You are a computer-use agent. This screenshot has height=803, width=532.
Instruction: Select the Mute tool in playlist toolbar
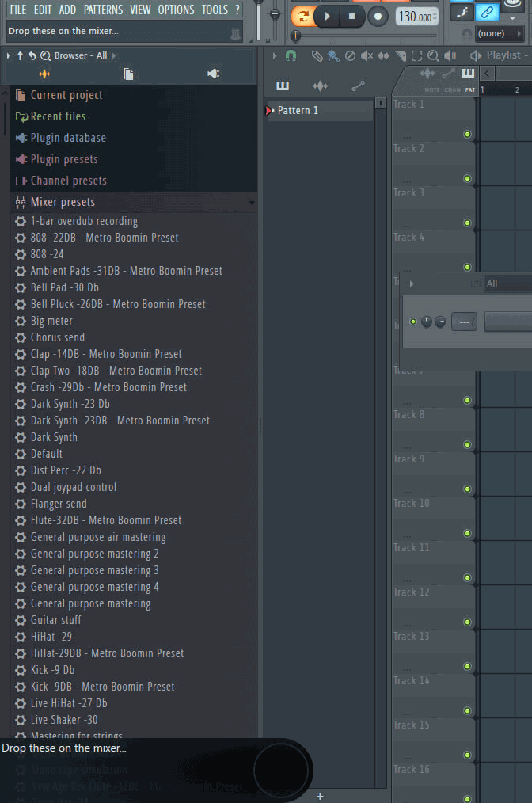coord(367,55)
